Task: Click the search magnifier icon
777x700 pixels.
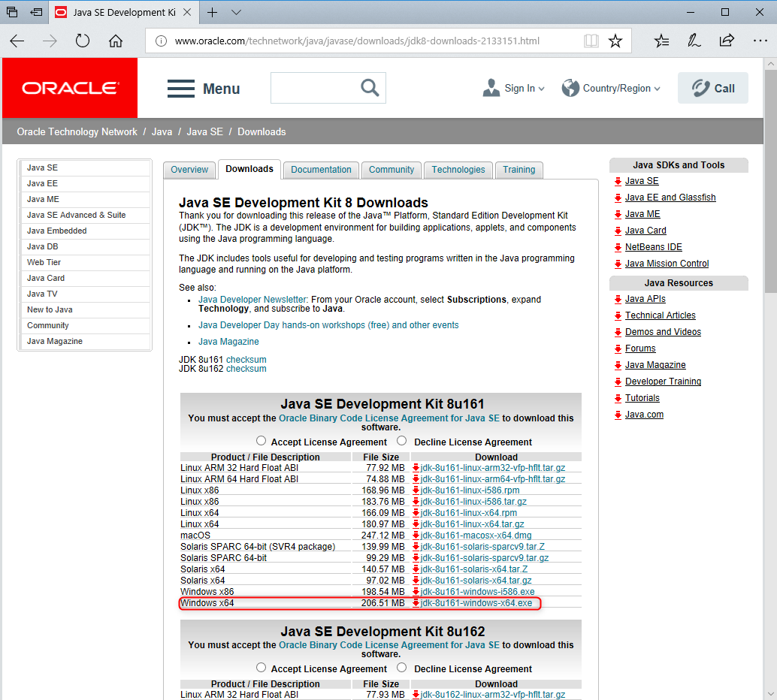Action: click(x=370, y=88)
